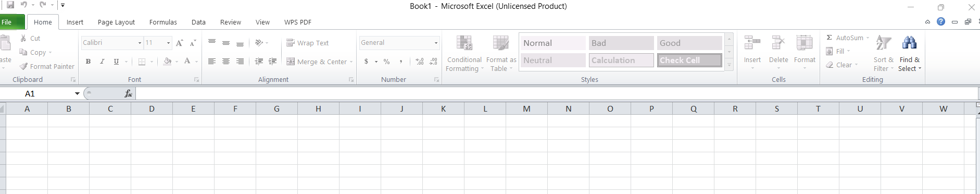The height and width of the screenshot is (194, 980).
Task: Toggle Italic formatting
Action: (x=102, y=62)
